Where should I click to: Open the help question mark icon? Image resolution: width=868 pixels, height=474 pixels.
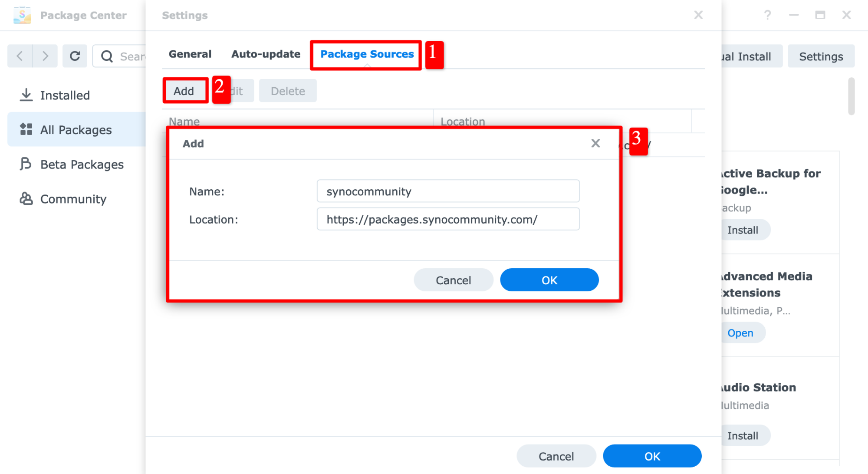click(767, 15)
